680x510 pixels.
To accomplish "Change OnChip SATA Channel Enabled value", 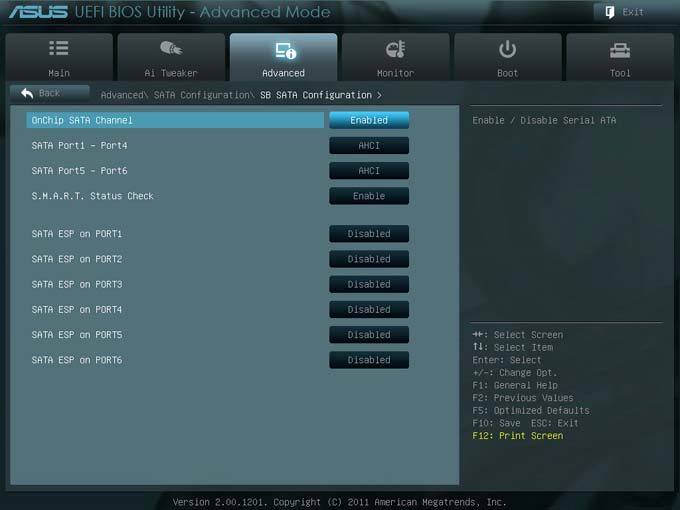I will click(x=369, y=120).
